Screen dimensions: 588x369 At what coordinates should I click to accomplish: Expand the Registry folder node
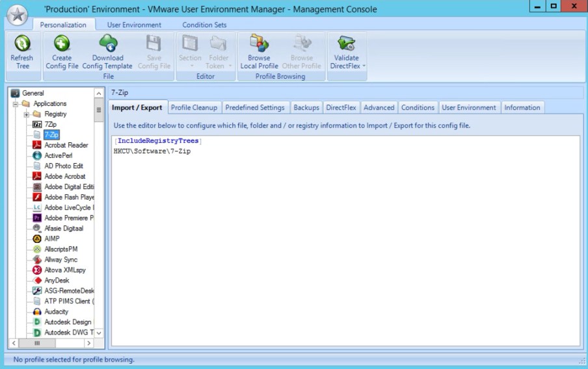click(x=26, y=114)
